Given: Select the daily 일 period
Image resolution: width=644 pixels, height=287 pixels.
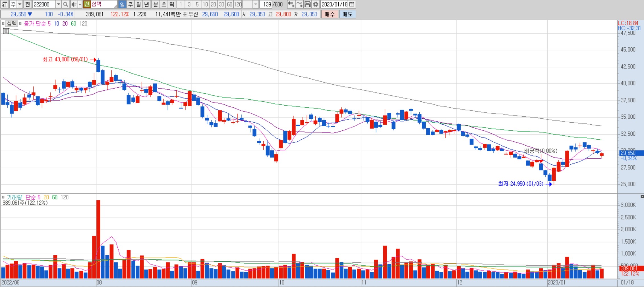Looking at the screenshot, I should point(122,4).
